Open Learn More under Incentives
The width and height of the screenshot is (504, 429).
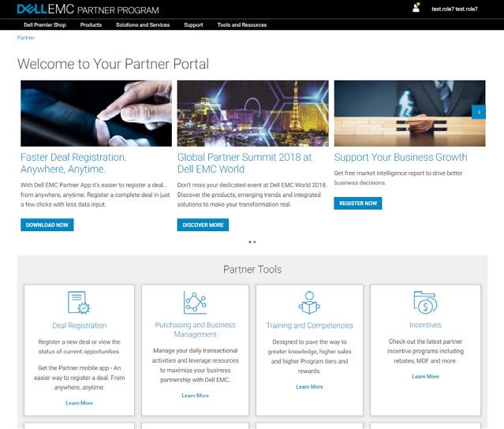426,377
